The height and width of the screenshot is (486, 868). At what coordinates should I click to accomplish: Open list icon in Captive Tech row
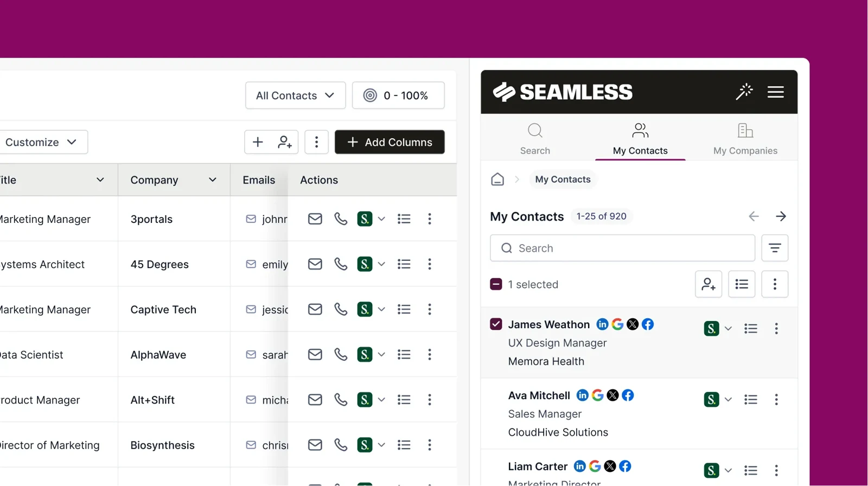[404, 309]
